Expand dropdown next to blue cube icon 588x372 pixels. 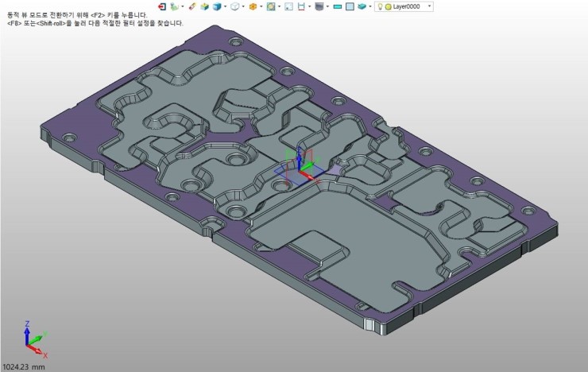coord(225,6)
